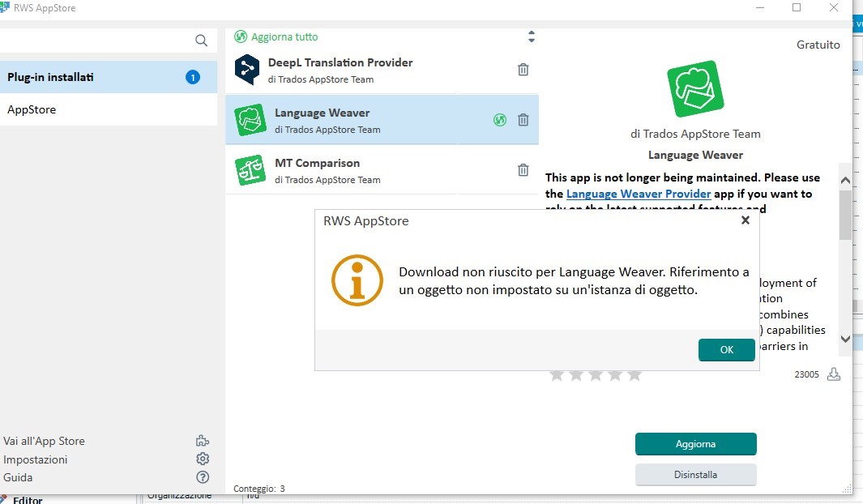The height and width of the screenshot is (504, 863).
Task: Click di Trados AppStore Team in details
Action: coord(695,134)
